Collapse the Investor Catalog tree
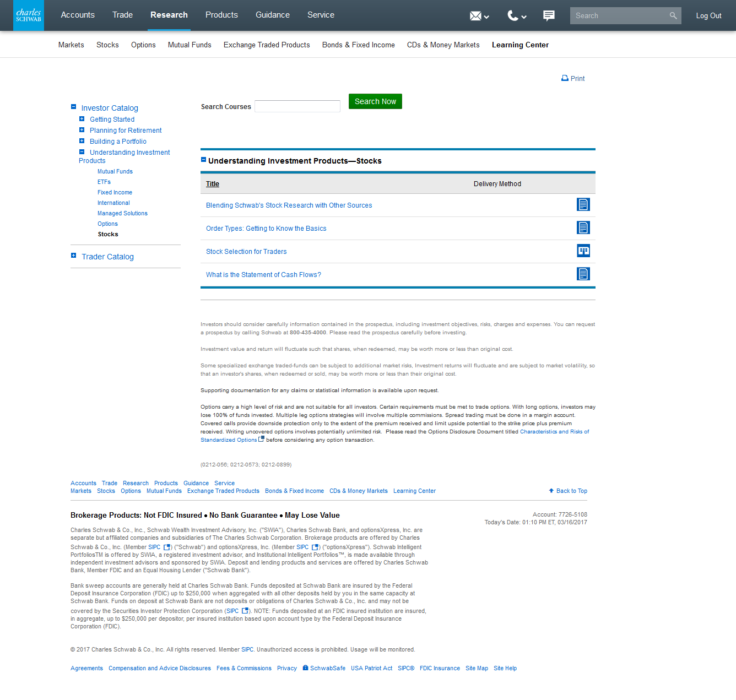 pyautogui.click(x=73, y=107)
